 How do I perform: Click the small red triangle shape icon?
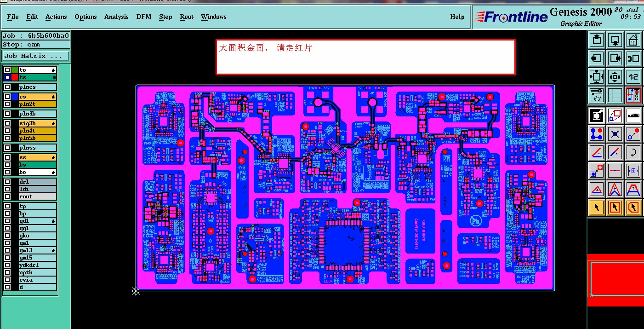[597, 189]
